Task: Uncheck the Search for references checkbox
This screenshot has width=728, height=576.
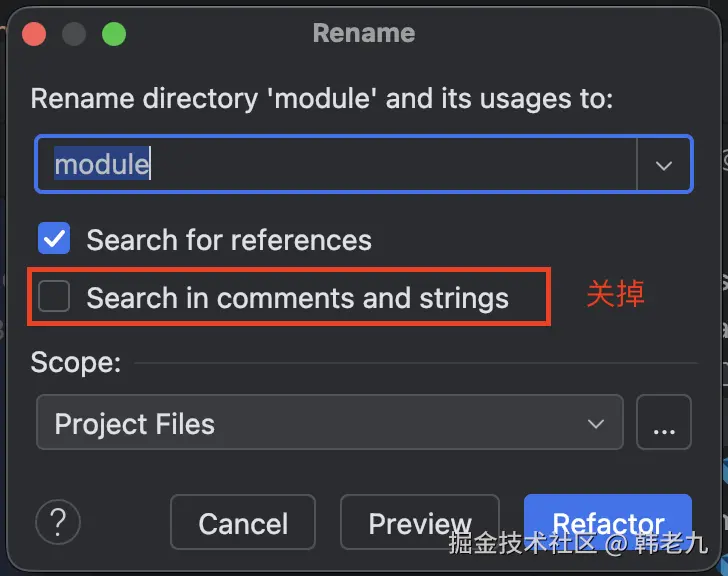Action: point(54,240)
